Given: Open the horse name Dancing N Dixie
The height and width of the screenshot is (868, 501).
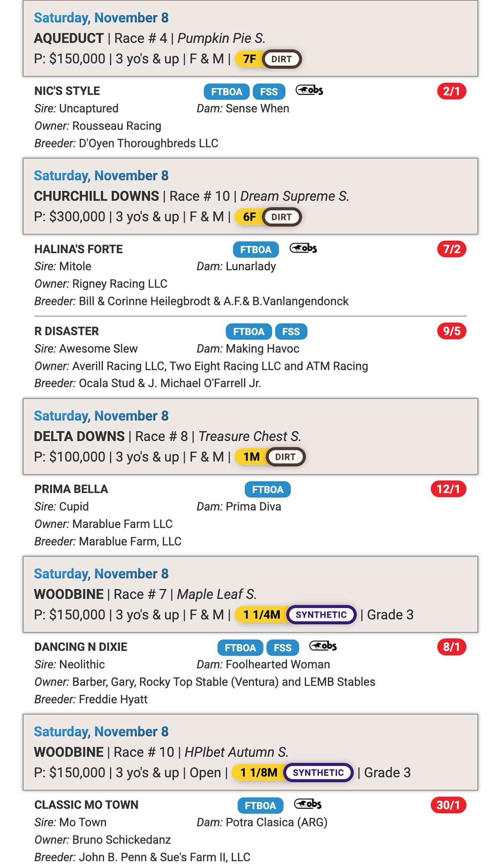Looking at the screenshot, I should click(81, 647).
